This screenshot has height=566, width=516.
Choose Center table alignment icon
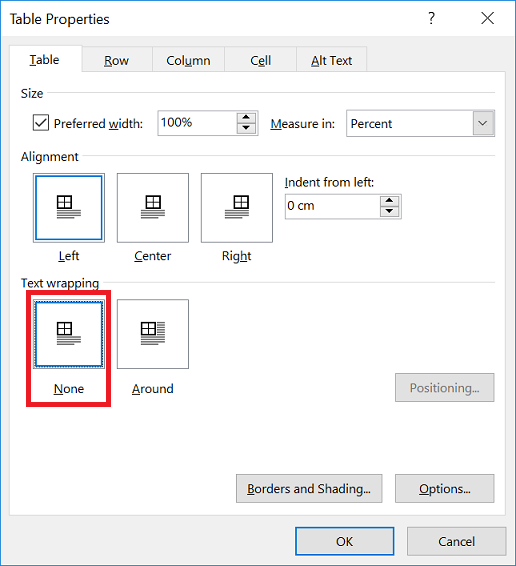coord(153,208)
